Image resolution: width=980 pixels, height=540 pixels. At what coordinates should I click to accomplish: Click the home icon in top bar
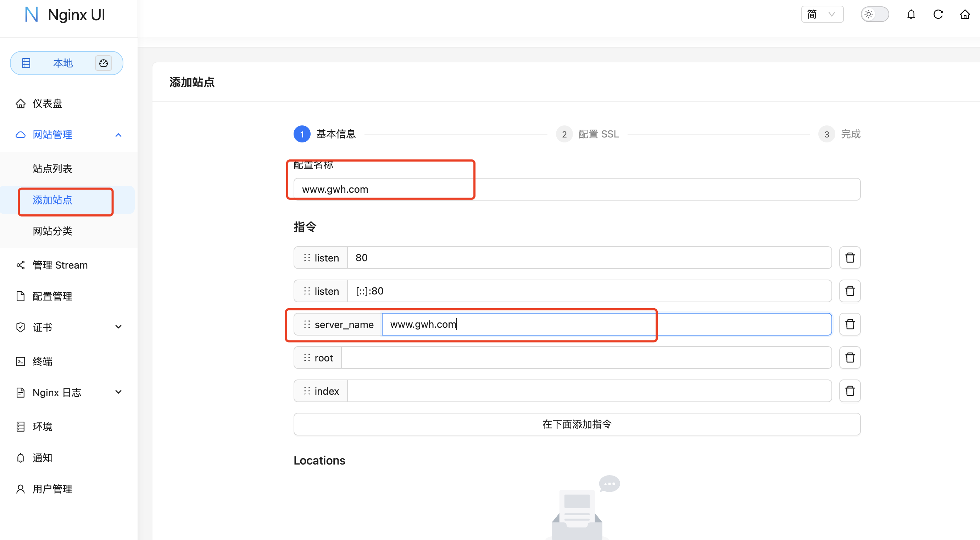coord(965,15)
